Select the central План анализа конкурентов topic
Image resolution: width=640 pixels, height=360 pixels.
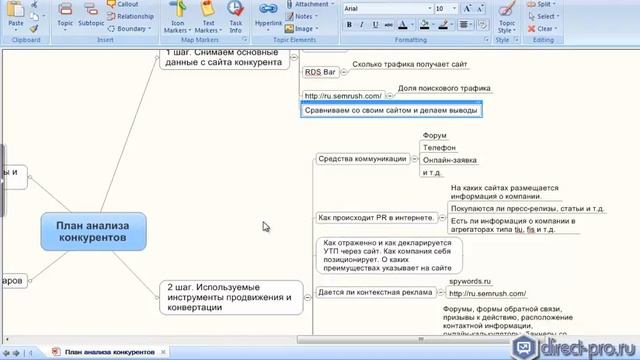pos(93,231)
